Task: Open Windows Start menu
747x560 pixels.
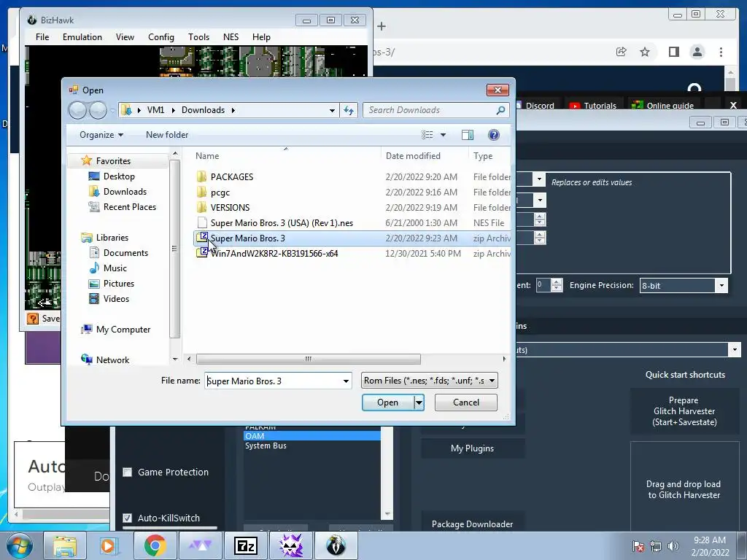Action: [18, 545]
